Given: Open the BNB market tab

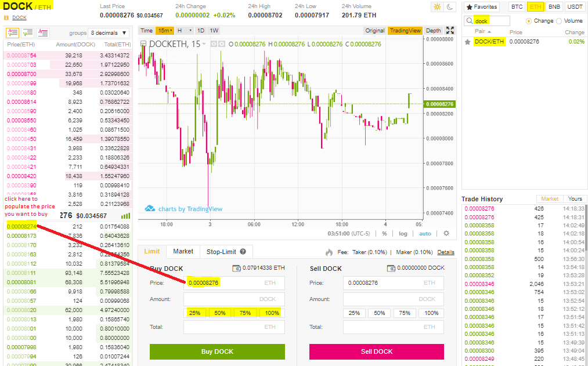Looking at the screenshot, I should [x=554, y=7].
